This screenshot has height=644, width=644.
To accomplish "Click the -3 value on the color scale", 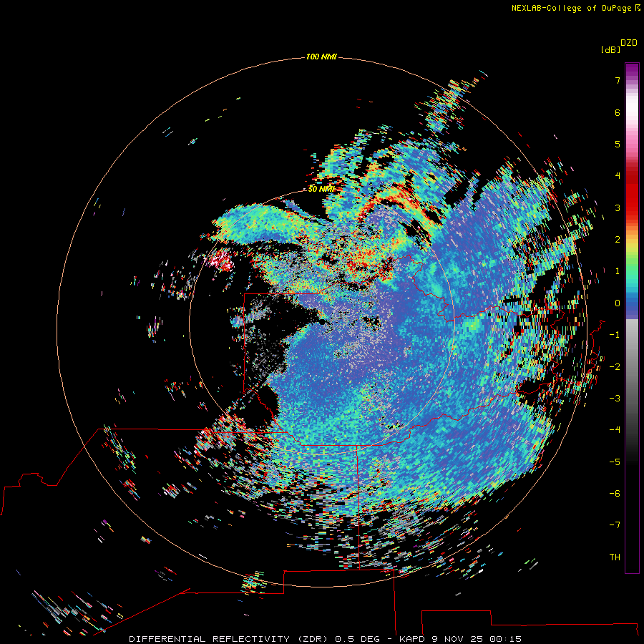I will click(x=615, y=399).
